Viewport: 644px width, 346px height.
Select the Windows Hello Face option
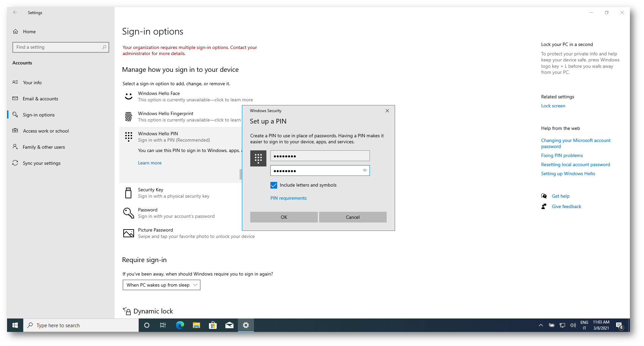coord(195,97)
